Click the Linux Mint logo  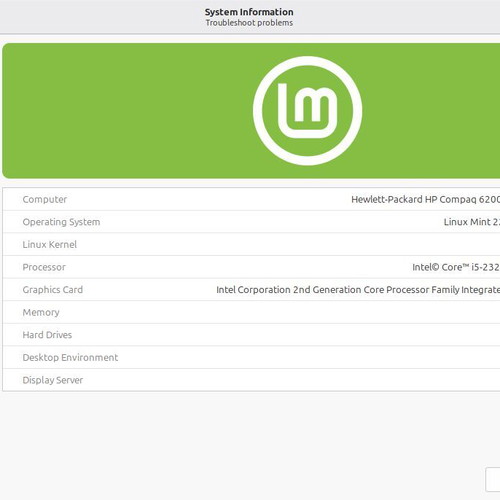click(x=307, y=111)
